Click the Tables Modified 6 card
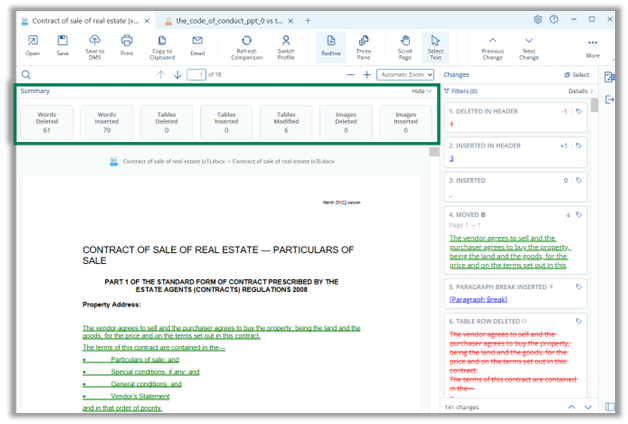The height and width of the screenshot is (424, 628). pos(286,122)
